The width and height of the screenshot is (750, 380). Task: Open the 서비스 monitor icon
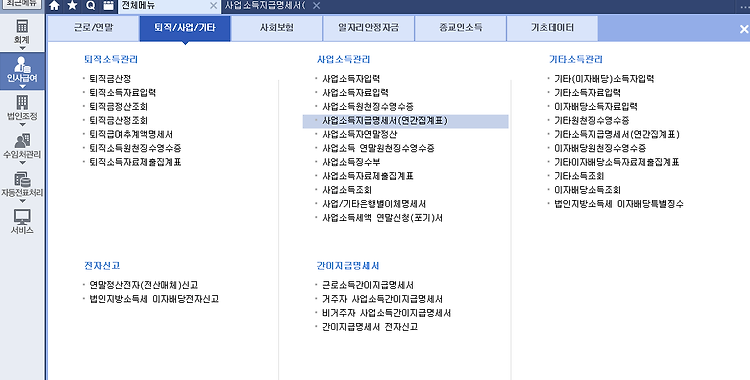click(22, 217)
